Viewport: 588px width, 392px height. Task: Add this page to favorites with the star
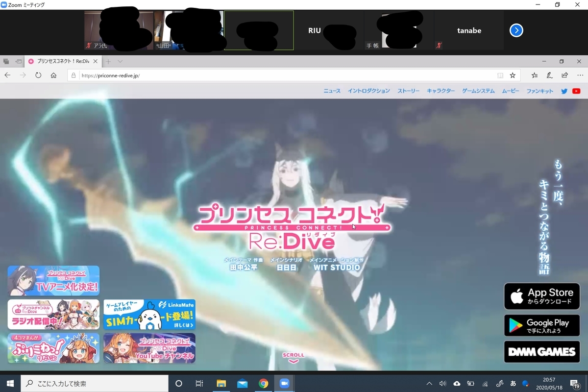pos(513,75)
